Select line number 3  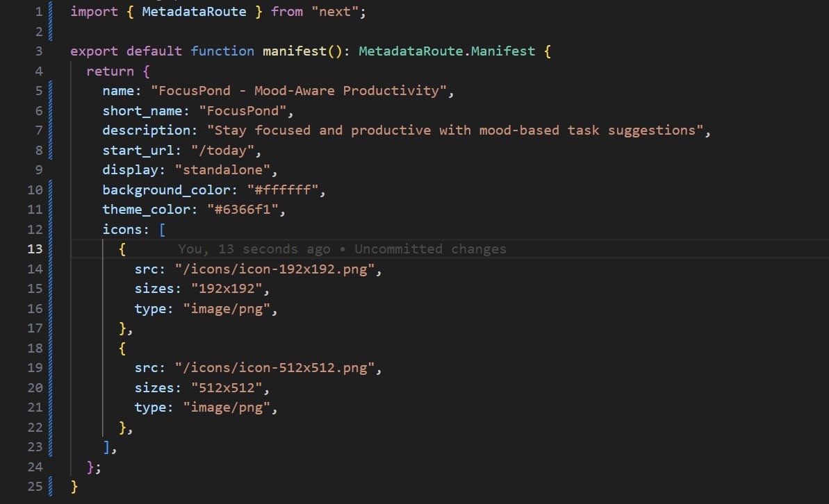click(38, 51)
